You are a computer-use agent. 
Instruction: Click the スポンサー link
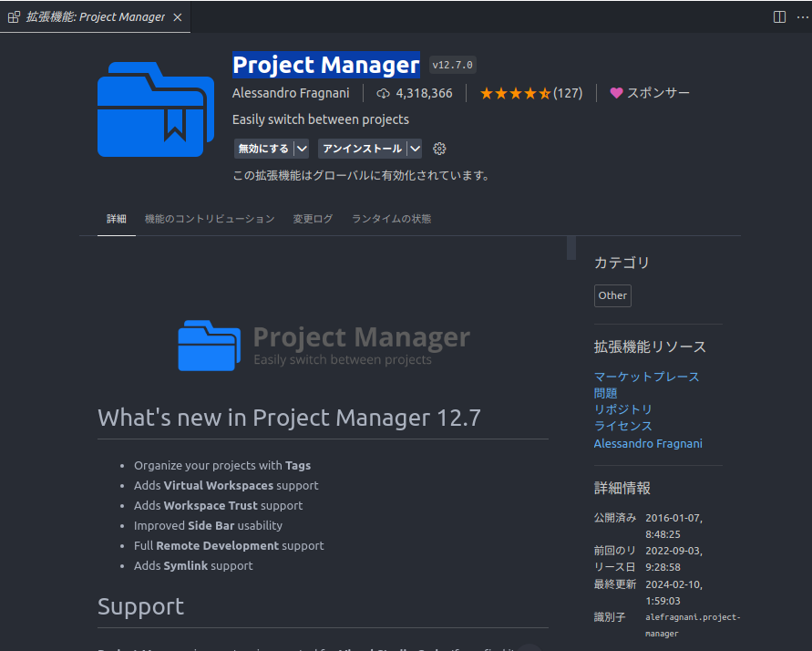pos(658,93)
